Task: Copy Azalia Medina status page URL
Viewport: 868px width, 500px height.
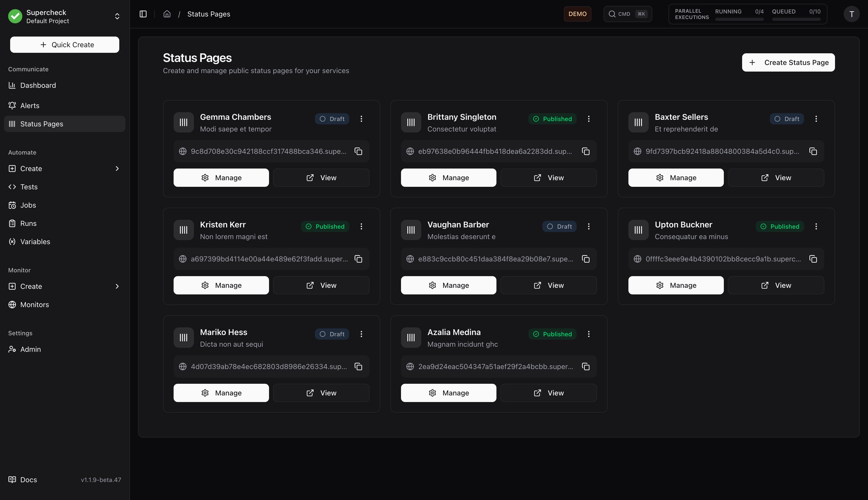Action: (x=586, y=366)
